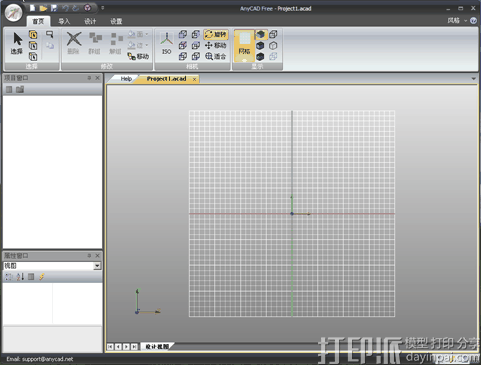This screenshot has height=365, width=481.
Task: Expand the dropdown arrow next to 风格
Action: tap(465, 21)
